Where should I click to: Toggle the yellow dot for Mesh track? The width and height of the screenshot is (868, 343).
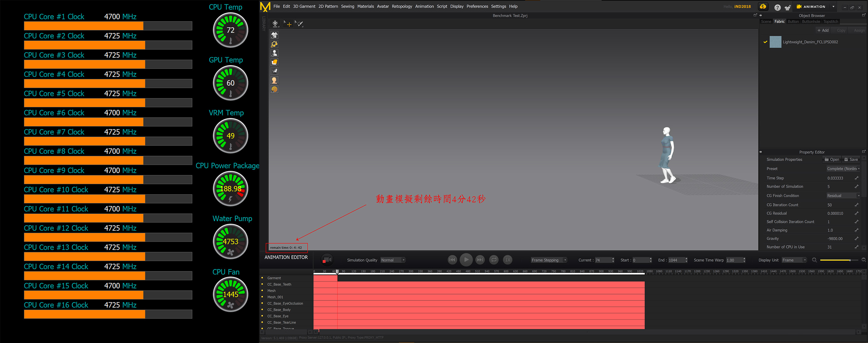tap(262, 290)
